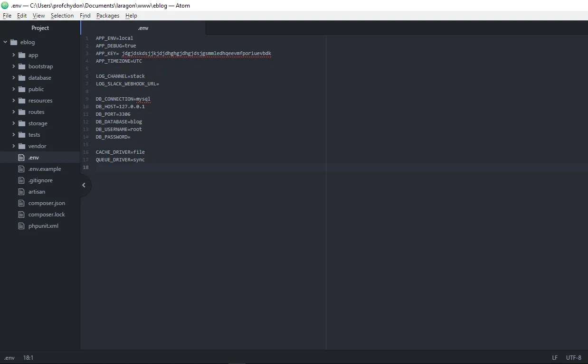
Task: Click the routes folder icon
Action: [22, 112]
